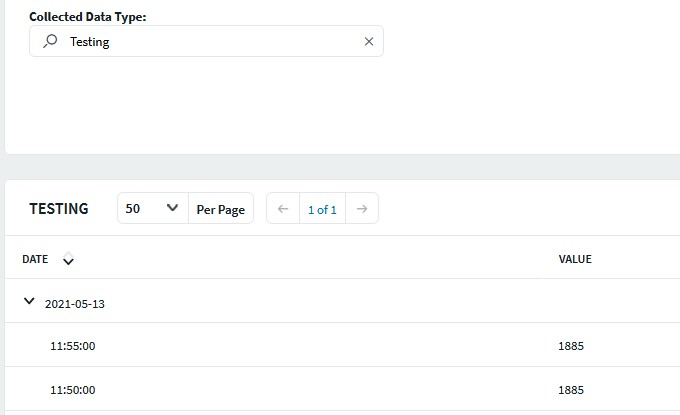This screenshot has height=415, width=680.
Task: Click the magnifying glass search icon
Action: click(x=51, y=41)
